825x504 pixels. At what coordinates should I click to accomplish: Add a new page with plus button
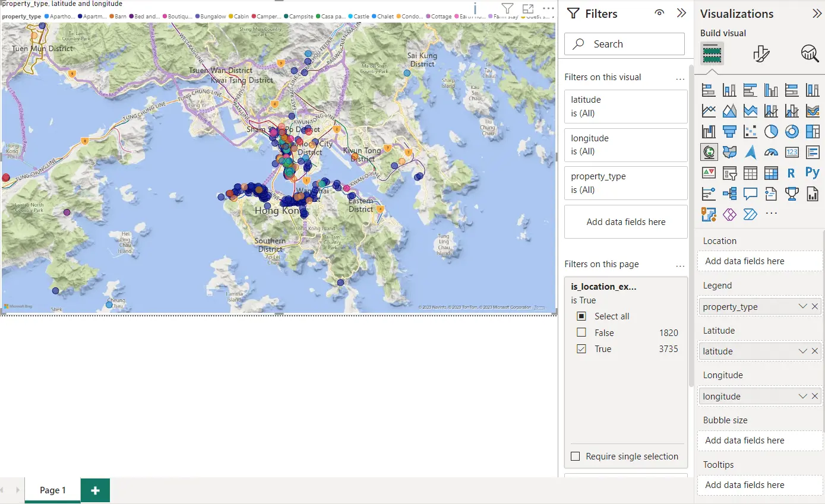tap(95, 490)
